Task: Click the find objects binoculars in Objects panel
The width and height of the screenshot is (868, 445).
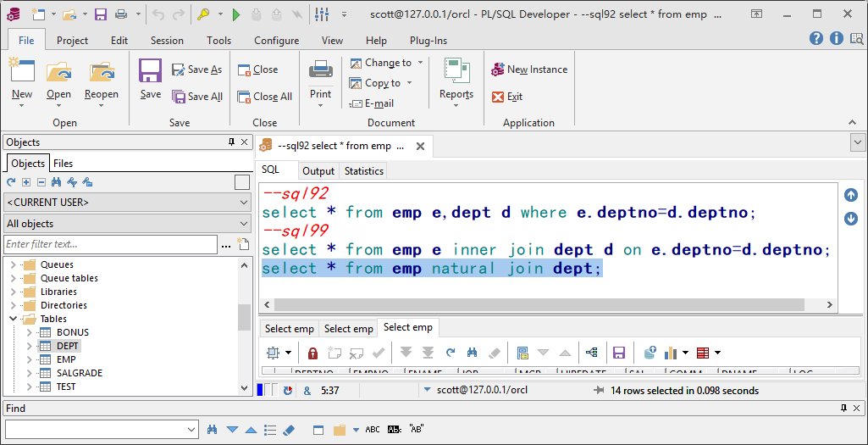Action: (56, 181)
